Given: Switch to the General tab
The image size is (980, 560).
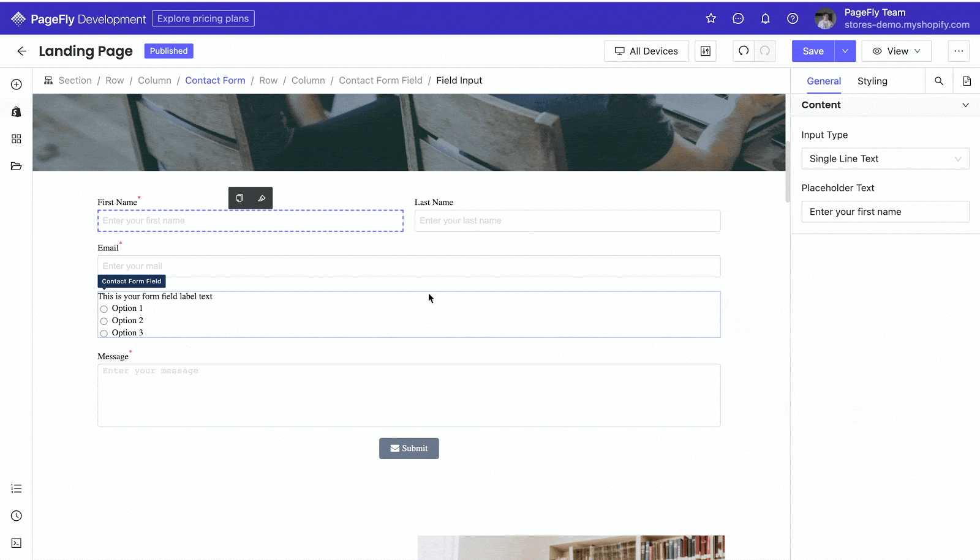Looking at the screenshot, I should tap(824, 81).
